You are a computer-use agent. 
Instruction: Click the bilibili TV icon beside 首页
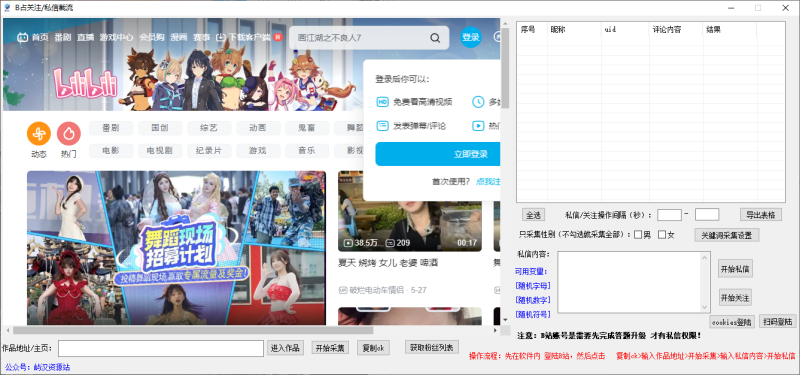coord(22,37)
